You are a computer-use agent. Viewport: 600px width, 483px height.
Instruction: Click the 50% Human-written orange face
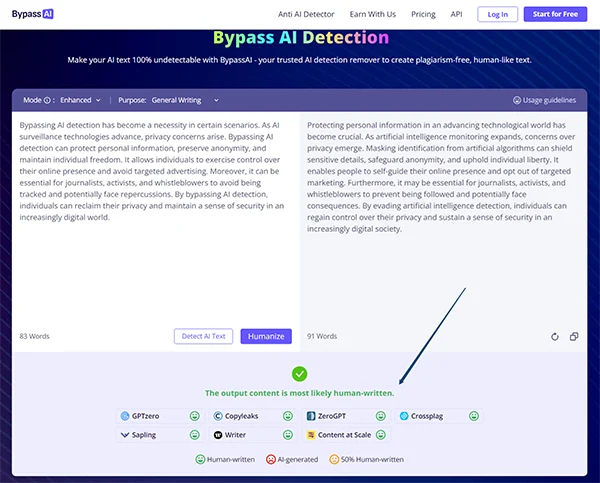pyautogui.click(x=334, y=459)
